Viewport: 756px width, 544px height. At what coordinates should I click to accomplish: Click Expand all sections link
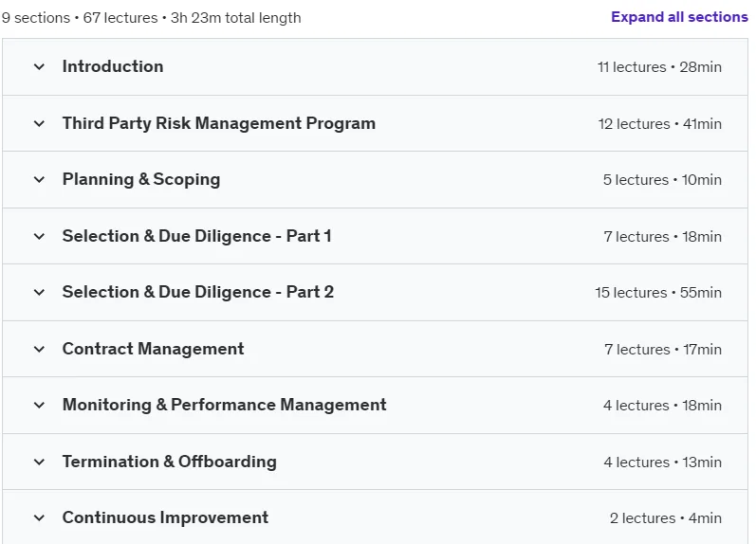click(x=679, y=17)
